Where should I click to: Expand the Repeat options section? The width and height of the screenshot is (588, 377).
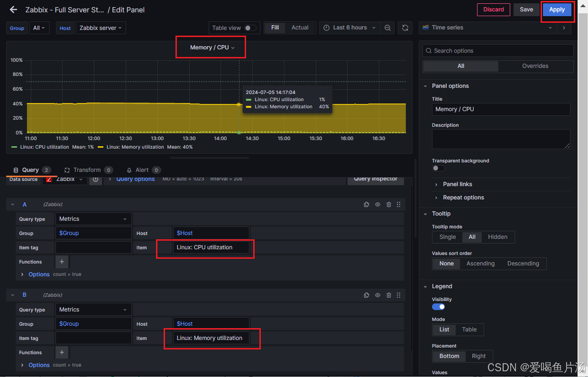point(463,198)
